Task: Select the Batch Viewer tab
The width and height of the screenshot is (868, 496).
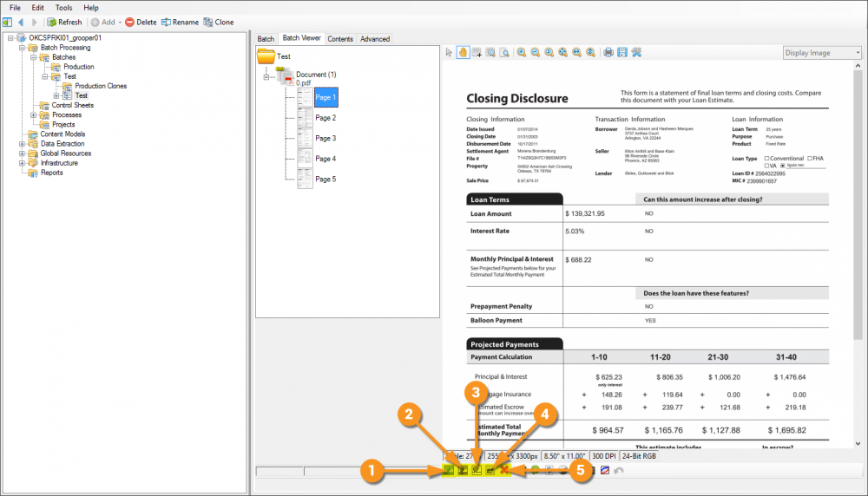Action: pyautogui.click(x=302, y=37)
